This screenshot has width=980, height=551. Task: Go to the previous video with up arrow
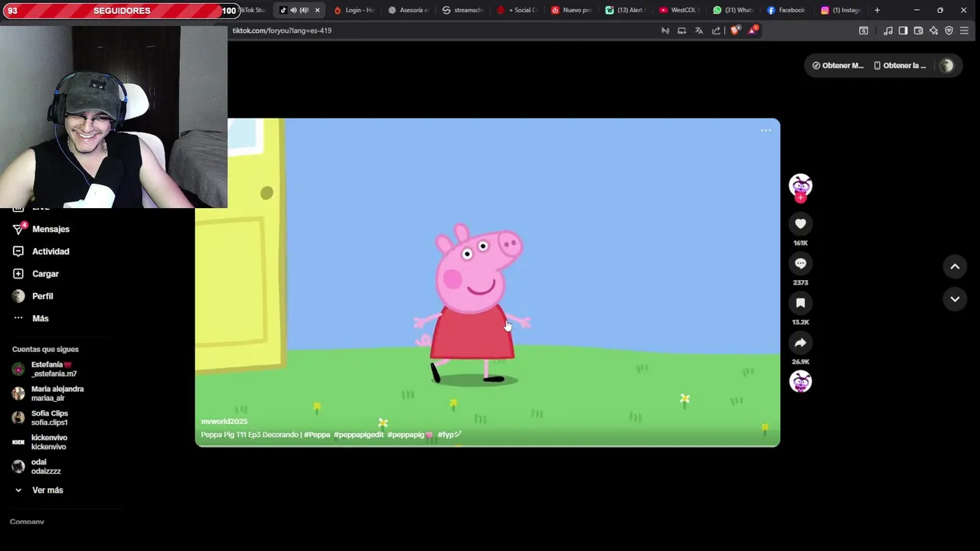click(955, 266)
